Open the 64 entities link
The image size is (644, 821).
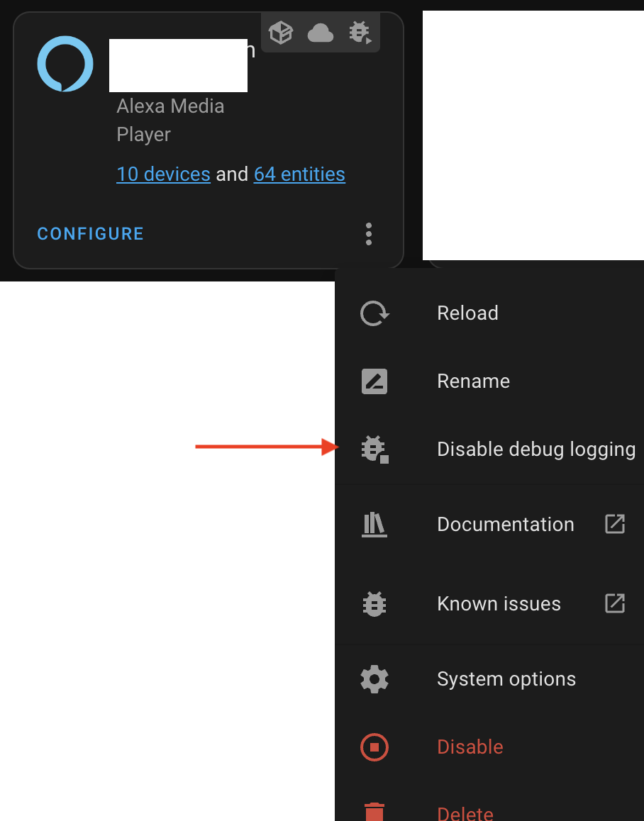(299, 174)
